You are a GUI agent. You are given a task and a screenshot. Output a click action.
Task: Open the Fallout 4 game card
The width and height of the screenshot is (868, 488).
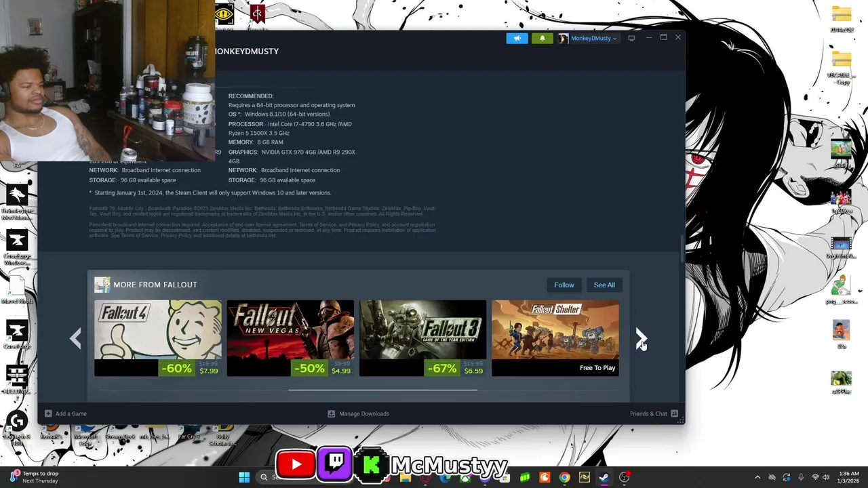158,338
